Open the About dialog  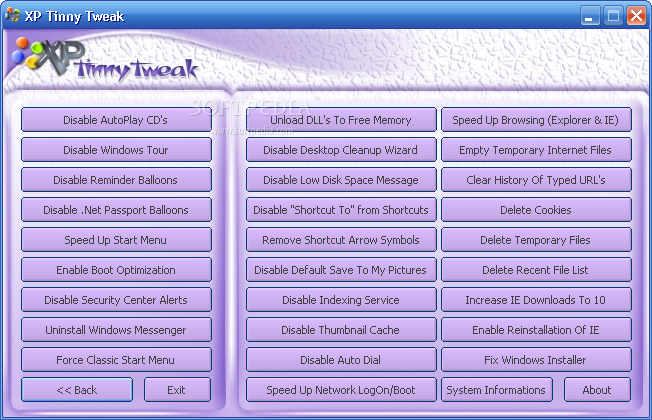597,390
